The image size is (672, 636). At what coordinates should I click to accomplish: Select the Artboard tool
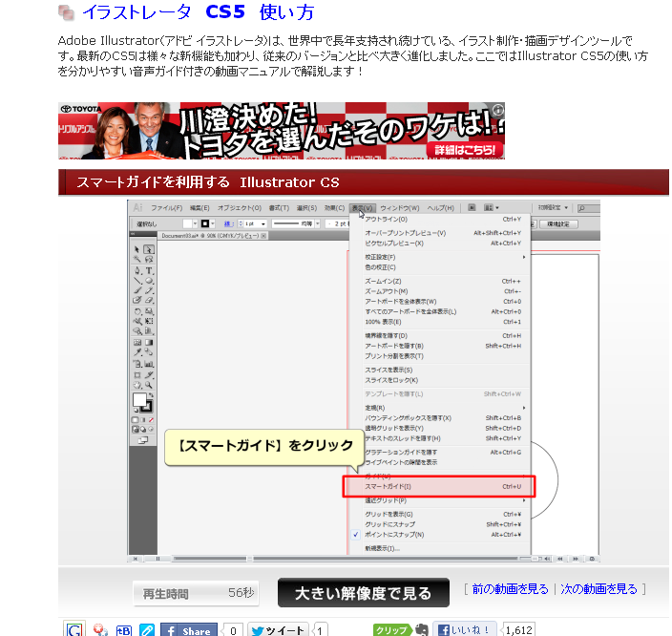(x=136, y=375)
